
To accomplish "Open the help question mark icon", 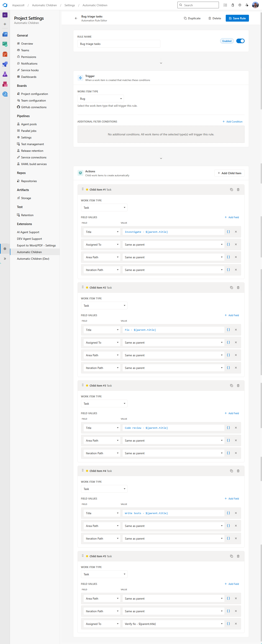I will (240, 5).
